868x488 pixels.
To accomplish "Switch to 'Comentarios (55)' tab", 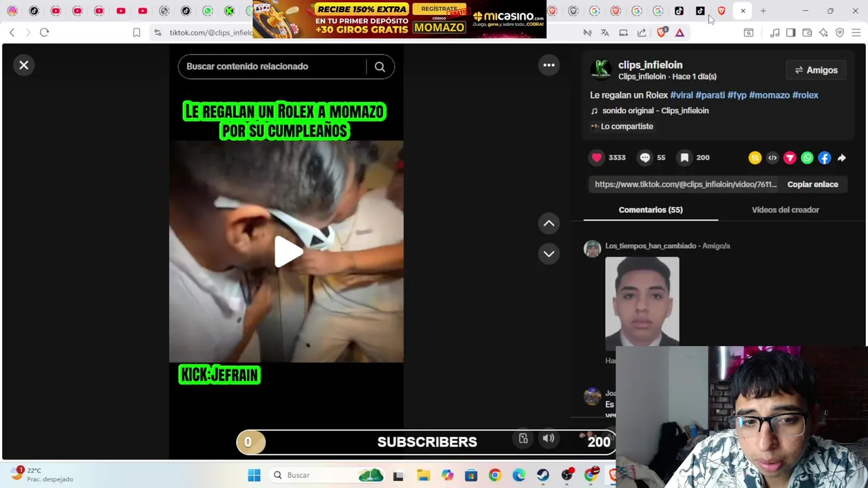I will coord(650,209).
